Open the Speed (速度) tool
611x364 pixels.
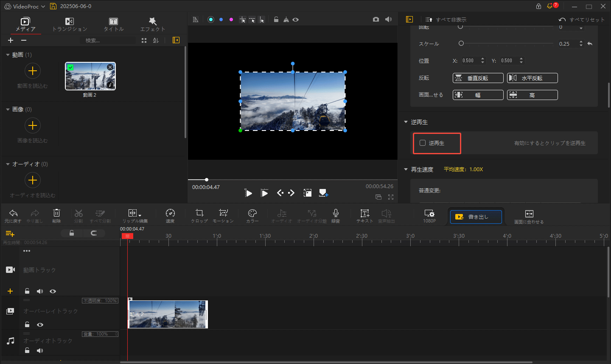170,213
